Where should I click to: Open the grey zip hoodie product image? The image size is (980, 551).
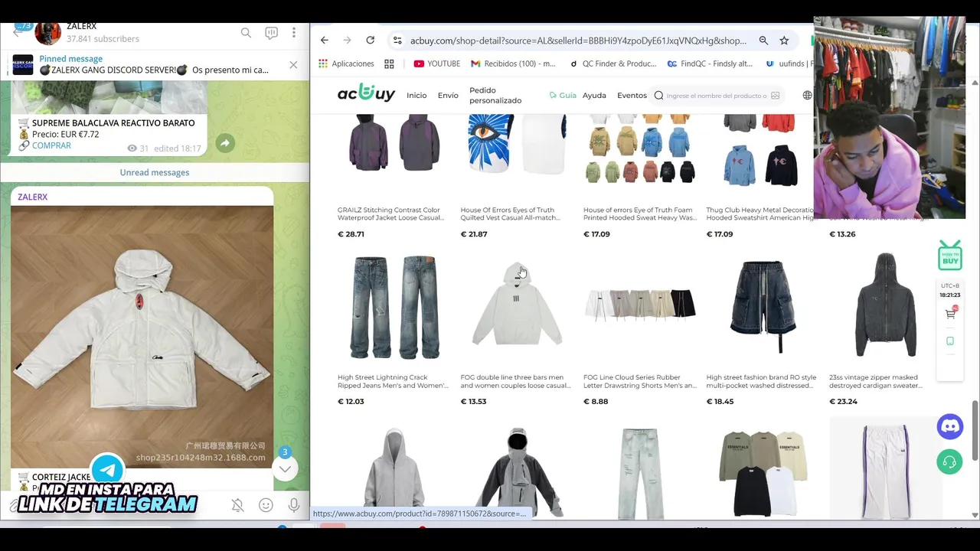coord(394,473)
